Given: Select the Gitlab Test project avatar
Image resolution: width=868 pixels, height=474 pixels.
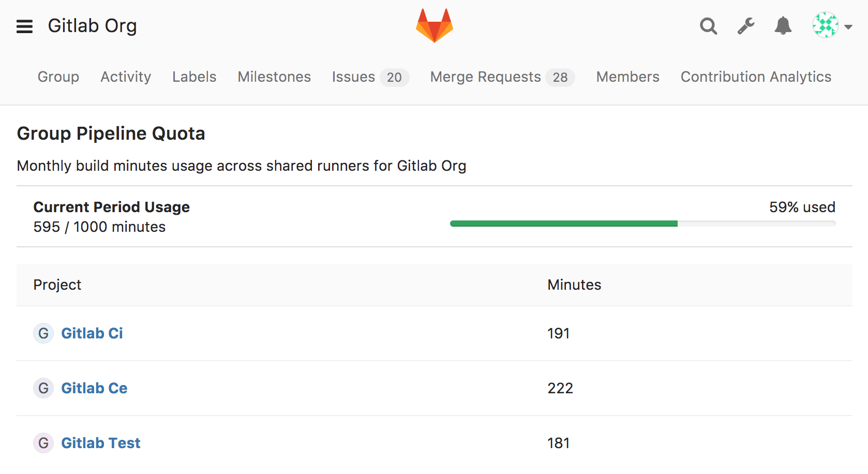Looking at the screenshot, I should [43, 443].
